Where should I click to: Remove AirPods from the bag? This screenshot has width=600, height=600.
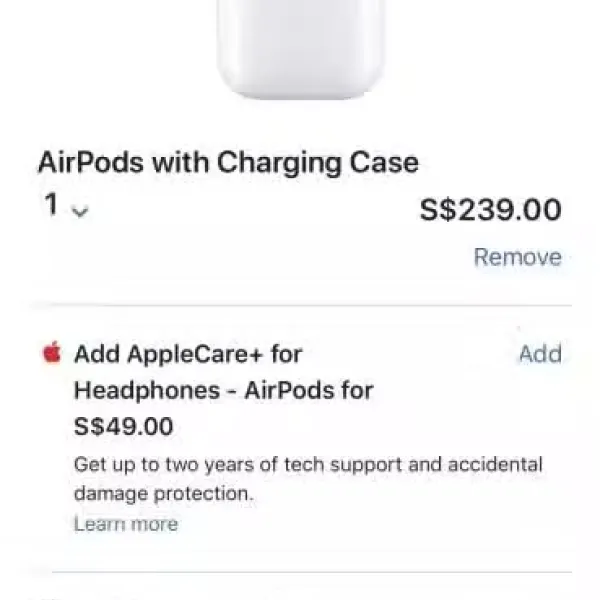(x=518, y=257)
